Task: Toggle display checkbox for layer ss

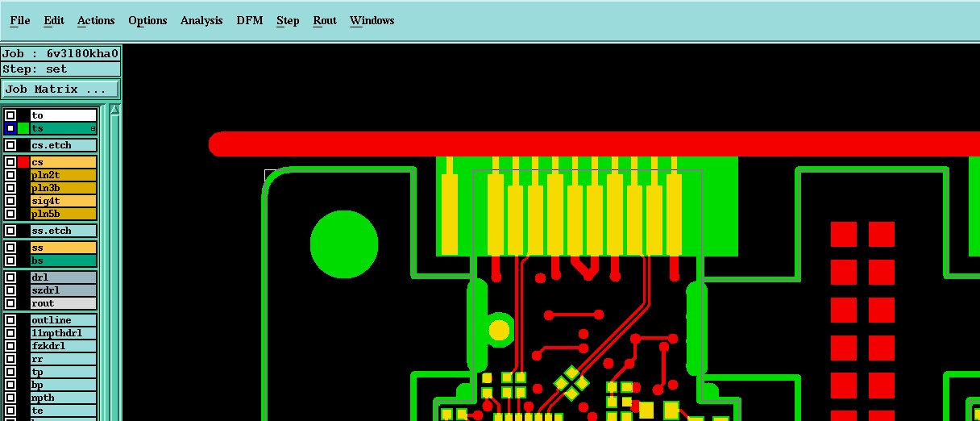Action: (x=10, y=248)
